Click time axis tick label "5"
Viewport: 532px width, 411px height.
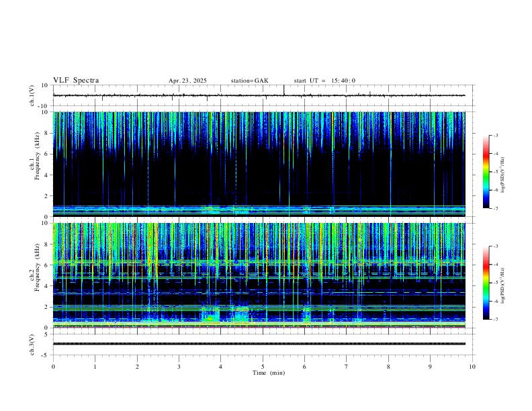click(x=263, y=367)
